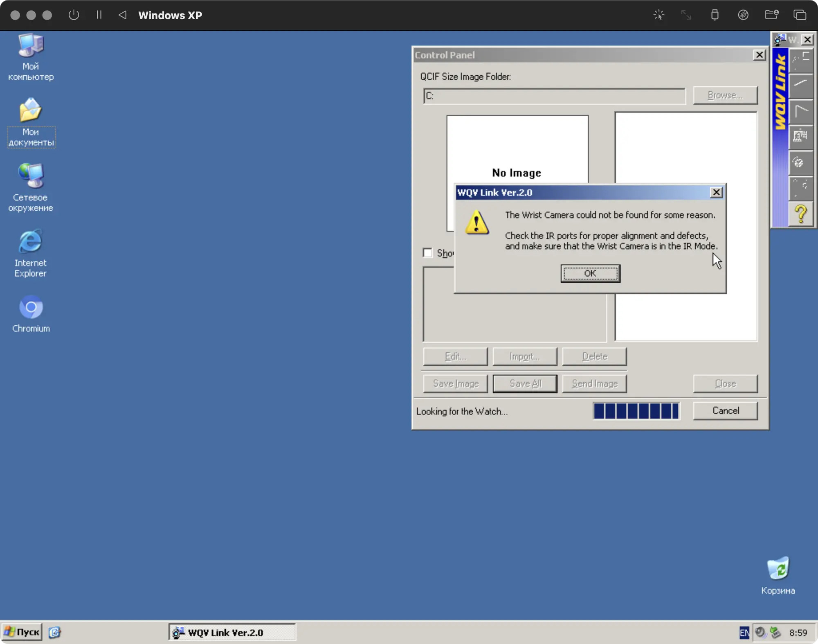Click the windows overlay icon in VM toolbar
The height and width of the screenshot is (644, 818).
800,15
